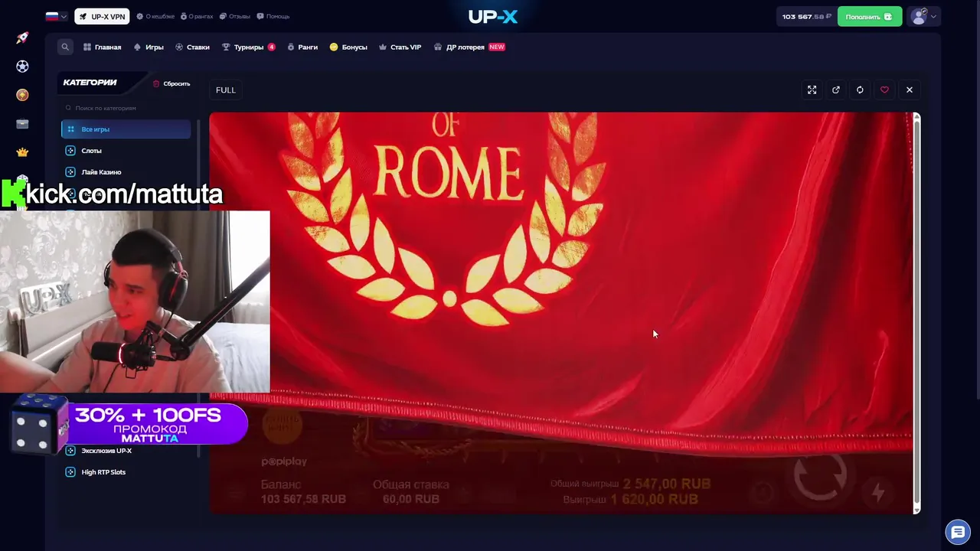Add game to favorites with heart icon
Image resolution: width=980 pixels, height=551 pixels.
884,90
